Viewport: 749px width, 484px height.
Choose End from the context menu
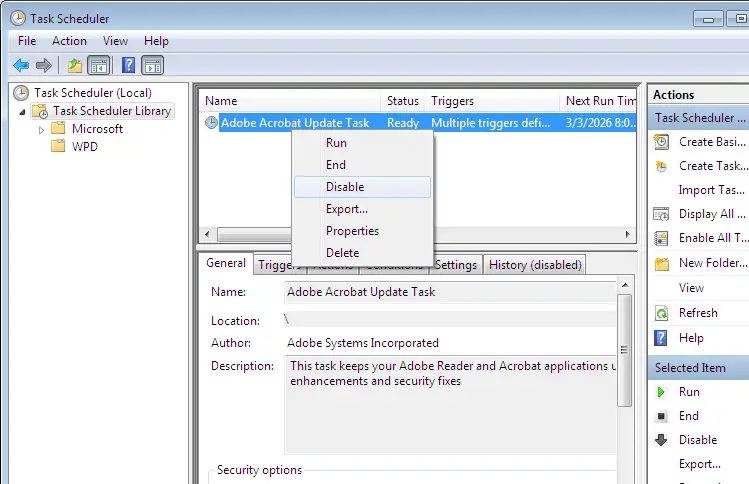tap(363, 165)
